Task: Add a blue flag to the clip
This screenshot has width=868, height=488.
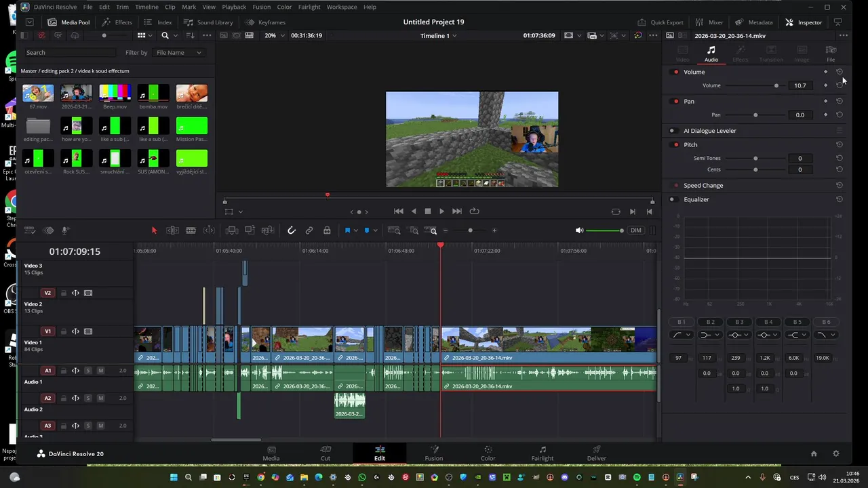Action: 347,230
